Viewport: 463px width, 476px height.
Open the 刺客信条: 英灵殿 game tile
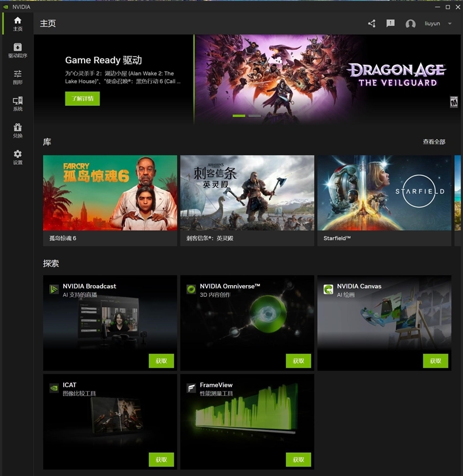pyautogui.click(x=248, y=197)
